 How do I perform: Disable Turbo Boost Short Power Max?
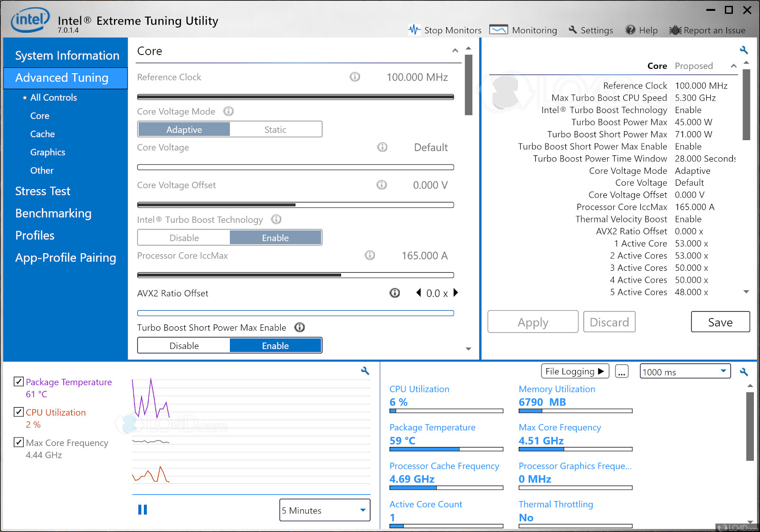[184, 345]
